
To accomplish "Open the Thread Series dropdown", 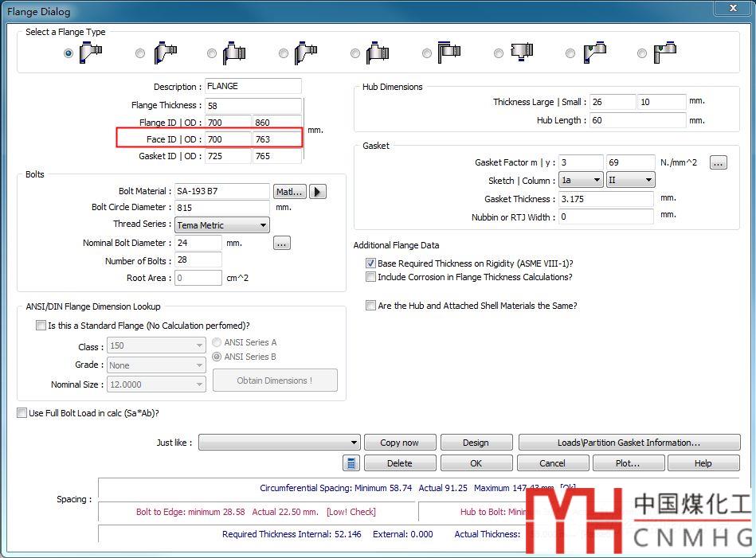I will (x=221, y=225).
